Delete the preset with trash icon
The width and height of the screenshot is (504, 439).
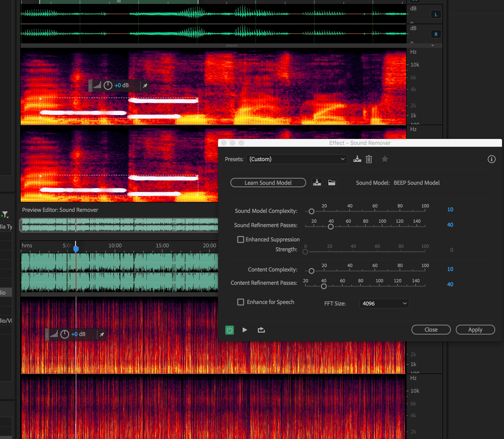click(x=369, y=159)
